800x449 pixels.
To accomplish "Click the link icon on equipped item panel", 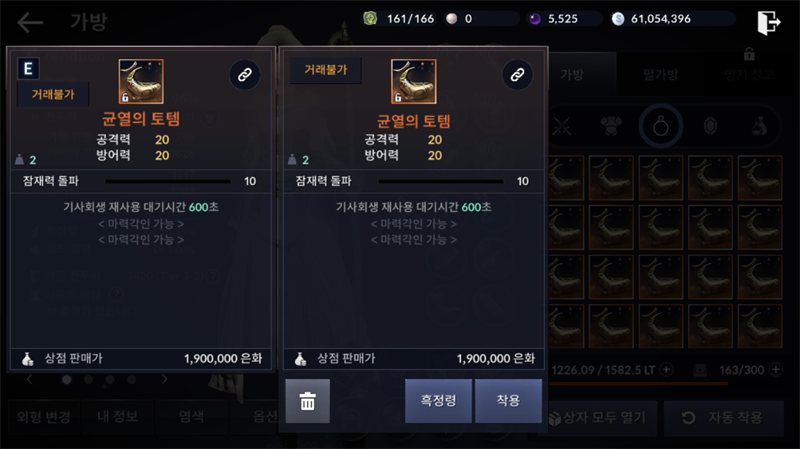I will [x=245, y=75].
